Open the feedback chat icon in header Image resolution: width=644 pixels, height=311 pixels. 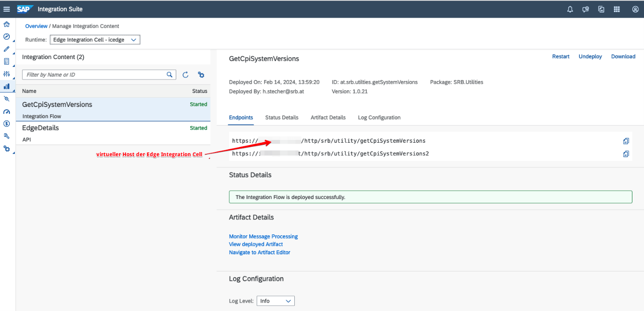[x=586, y=9]
